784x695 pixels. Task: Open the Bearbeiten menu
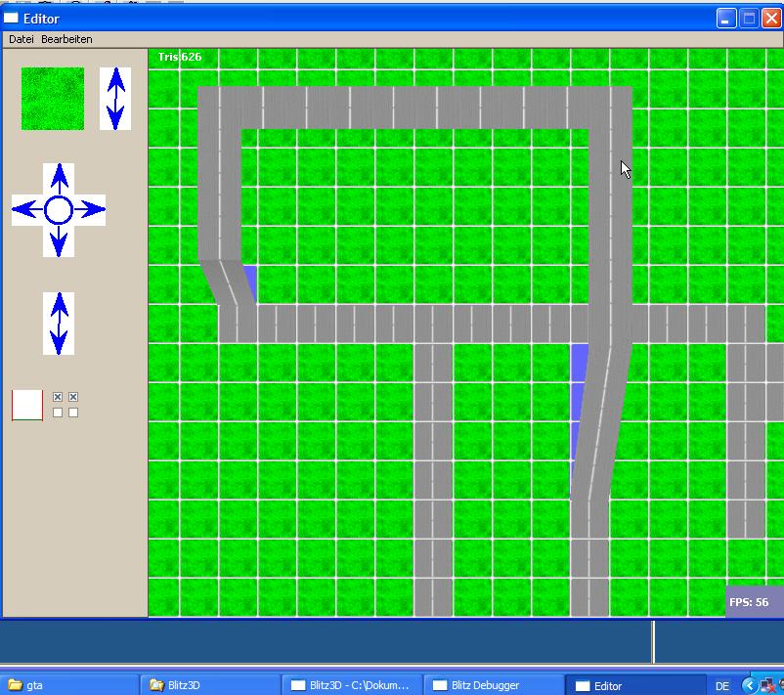[x=66, y=39]
